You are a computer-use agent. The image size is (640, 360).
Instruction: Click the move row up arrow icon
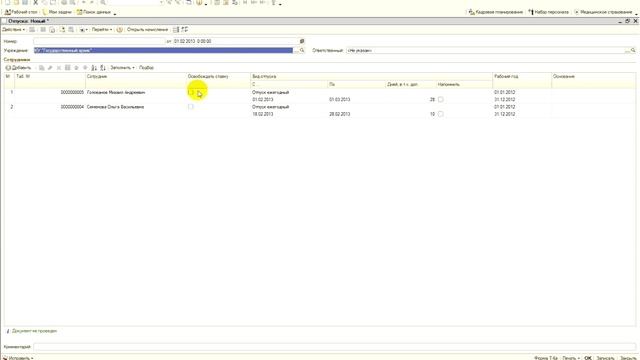(76, 68)
